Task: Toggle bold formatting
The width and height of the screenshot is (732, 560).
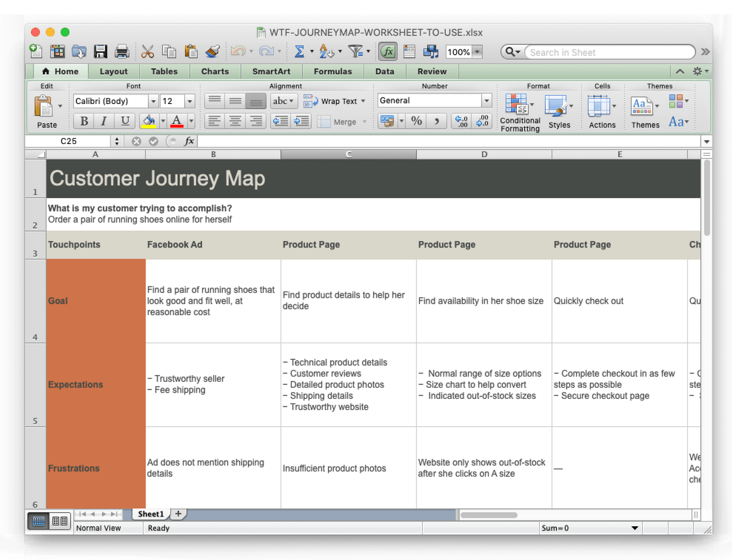Action: point(83,121)
